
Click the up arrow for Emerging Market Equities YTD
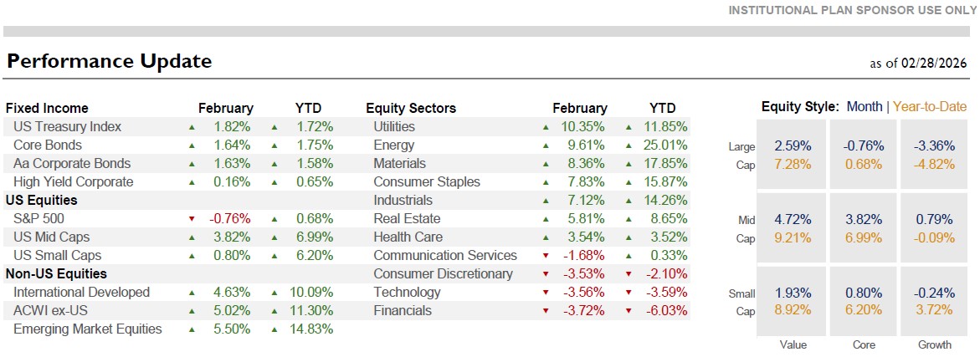tap(275, 329)
